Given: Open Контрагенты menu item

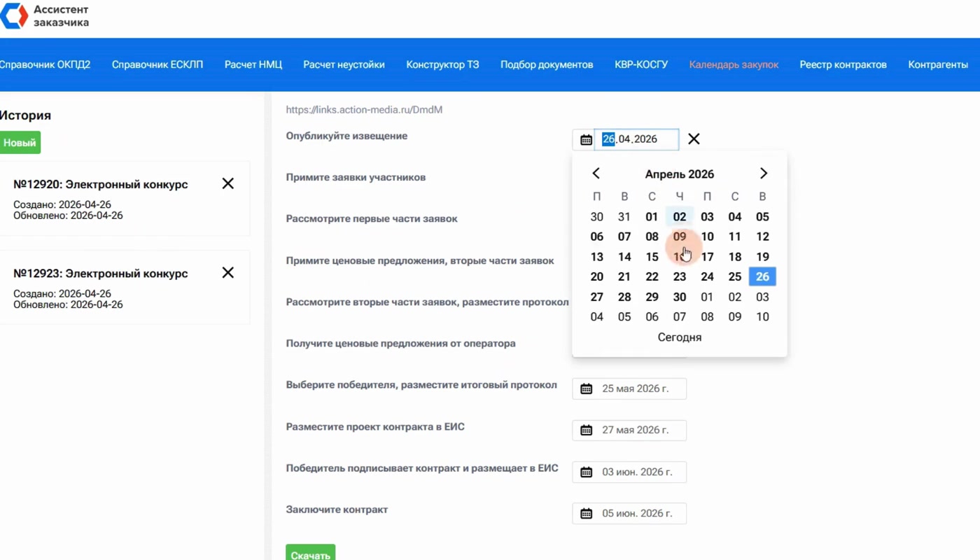Looking at the screenshot, I should [938, 64].
